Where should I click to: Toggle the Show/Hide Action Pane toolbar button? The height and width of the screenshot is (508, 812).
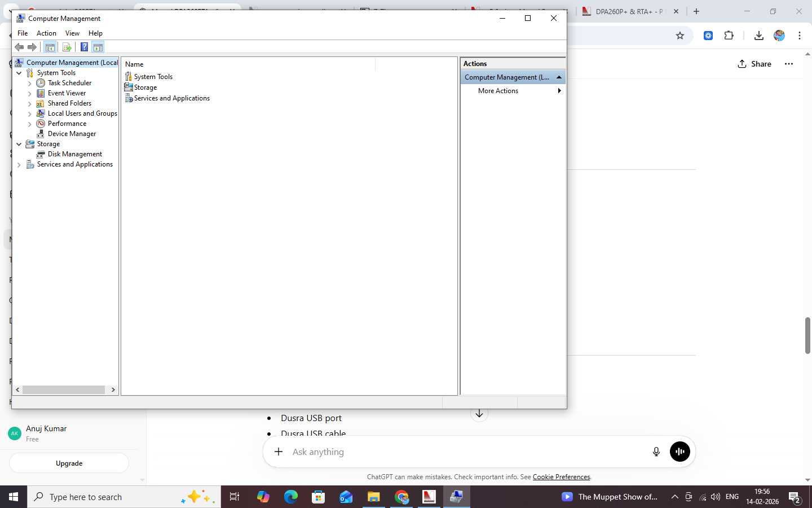tap(98, 47)
